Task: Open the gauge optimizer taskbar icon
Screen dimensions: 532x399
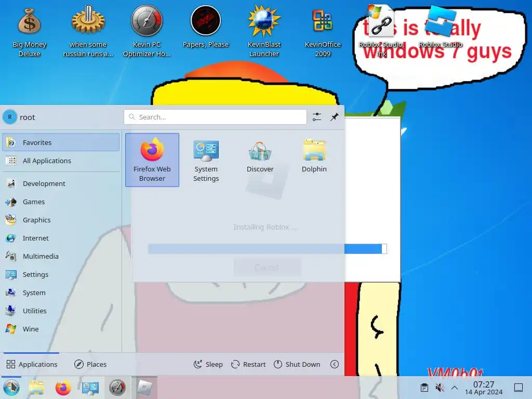Action: (x=117, y=388)
